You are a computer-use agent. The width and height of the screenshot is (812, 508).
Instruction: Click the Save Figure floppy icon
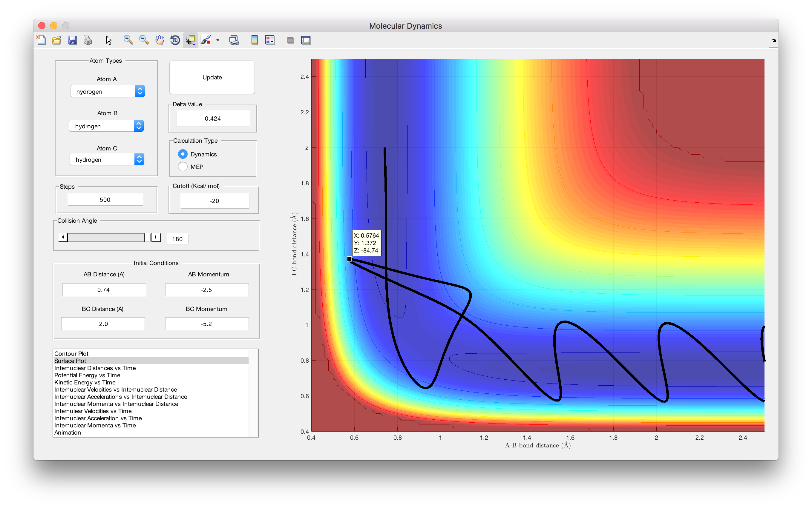pos(72,40)
